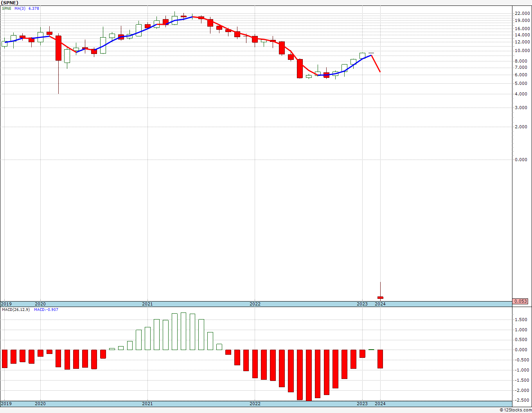The image size is (532, 413).
Task: Select the 12.000 price axis label
Action: tap(523, 42)
